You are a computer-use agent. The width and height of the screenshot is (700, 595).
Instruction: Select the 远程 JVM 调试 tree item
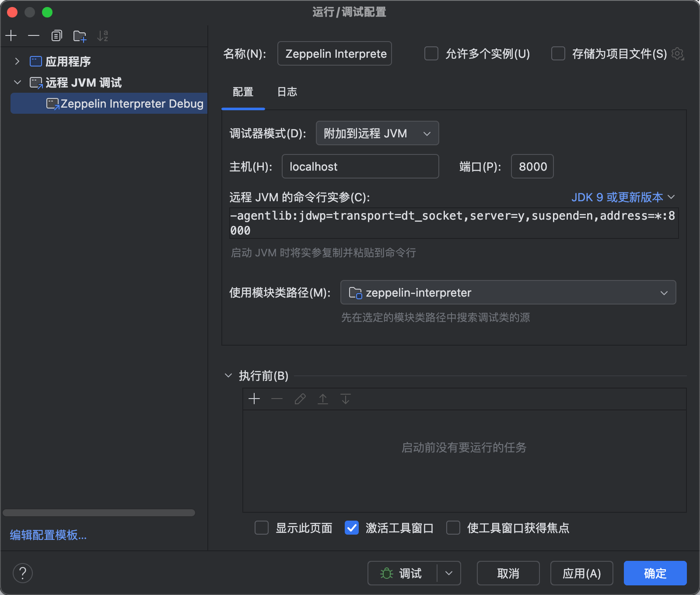click(84, 83)
